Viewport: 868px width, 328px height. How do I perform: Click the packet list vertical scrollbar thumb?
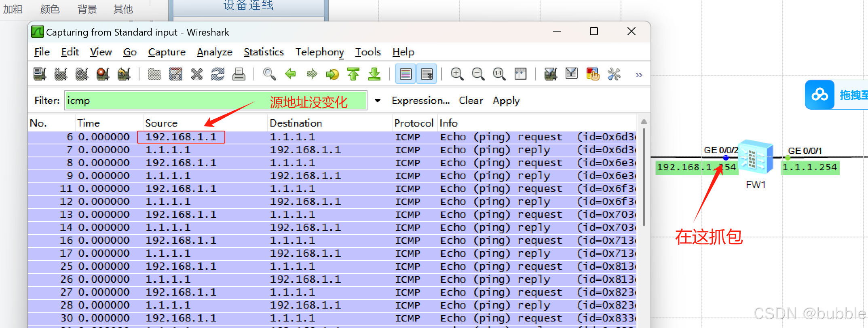[644, 177]
